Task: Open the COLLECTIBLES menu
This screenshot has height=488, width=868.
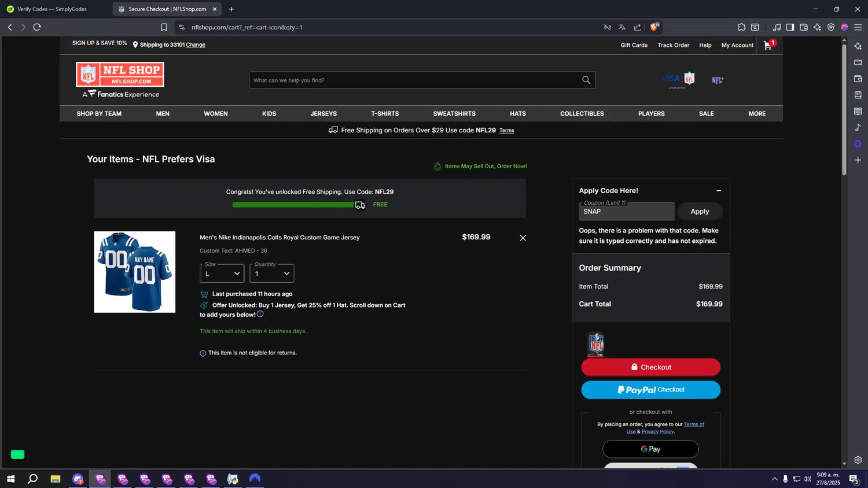Action: 582,114
